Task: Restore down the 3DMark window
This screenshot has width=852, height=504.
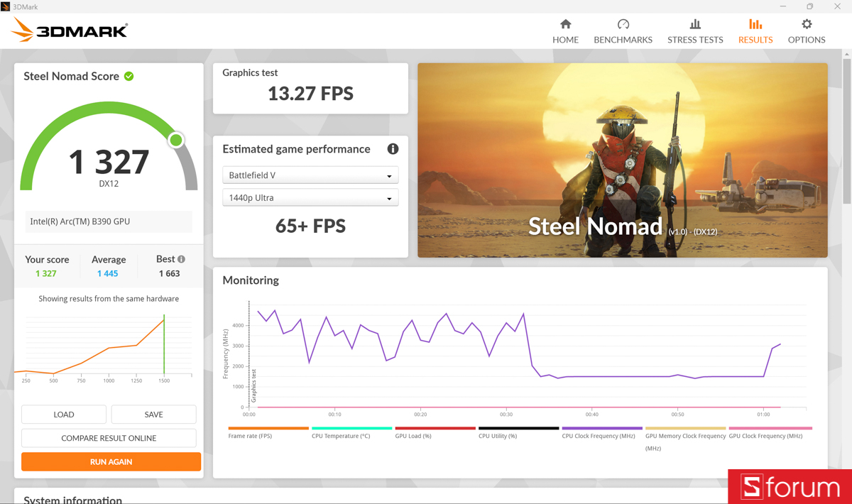Action: pos(810,6)
